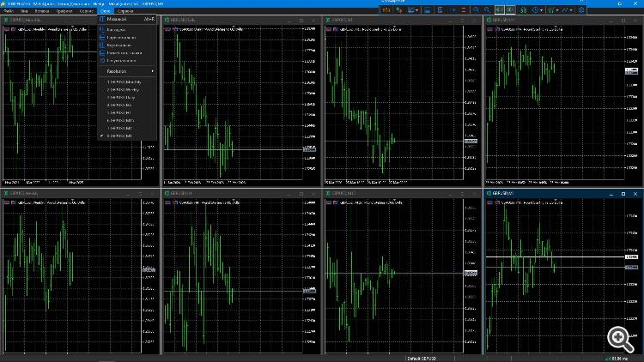The height and width of the screenshot is (362, 644).
Task: Open the Файл menu
Action: 9,11
